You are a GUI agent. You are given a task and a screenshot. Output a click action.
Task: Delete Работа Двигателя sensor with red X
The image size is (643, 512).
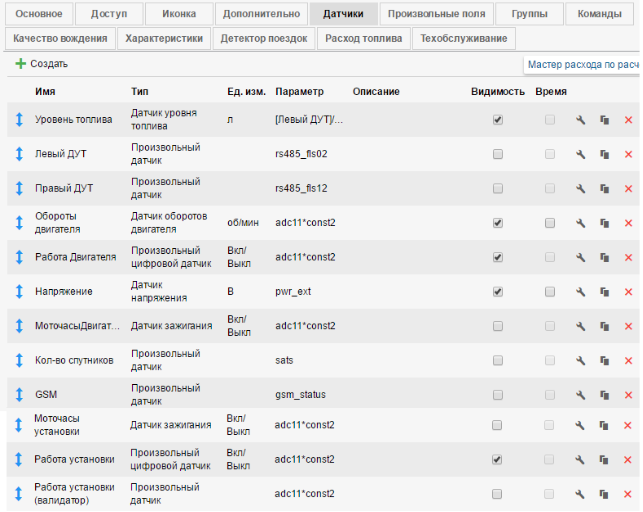pos(628,257)
